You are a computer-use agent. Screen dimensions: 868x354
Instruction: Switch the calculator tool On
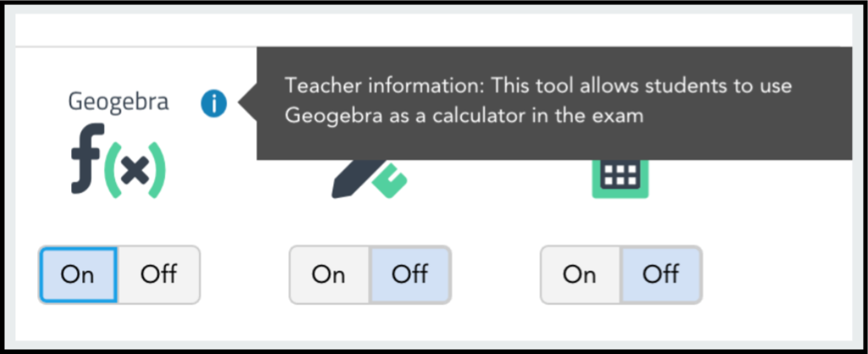pos(580,274)
